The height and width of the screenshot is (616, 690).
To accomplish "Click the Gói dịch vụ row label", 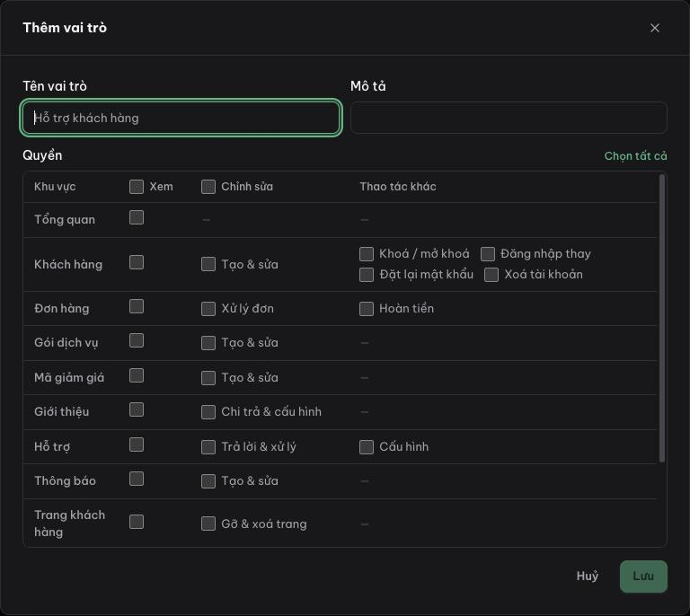I will coord(66,342).
